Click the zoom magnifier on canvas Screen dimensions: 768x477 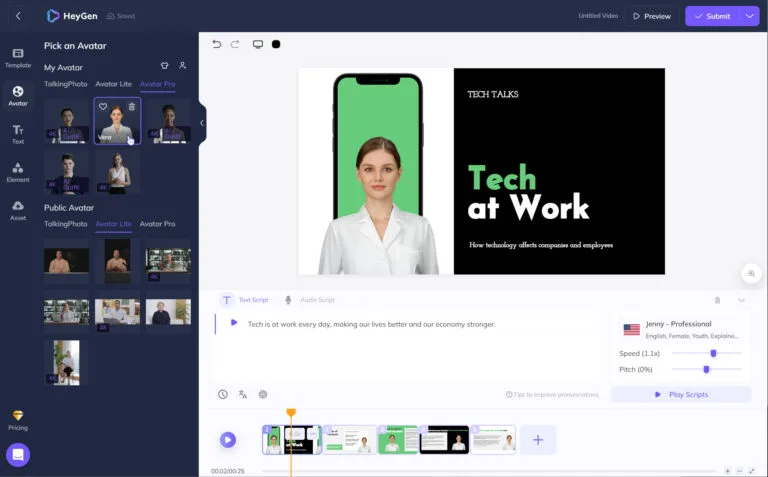[751, 273]
